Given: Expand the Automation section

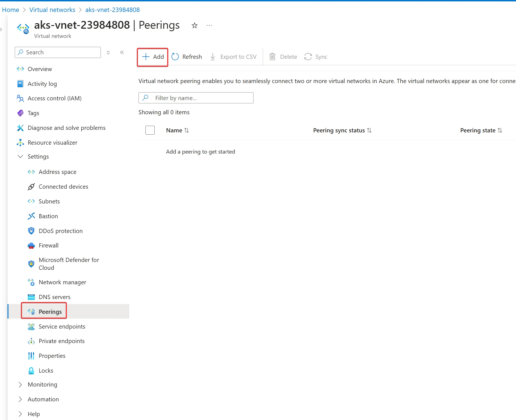Looking at the screenshot, I should pos(20,399).
